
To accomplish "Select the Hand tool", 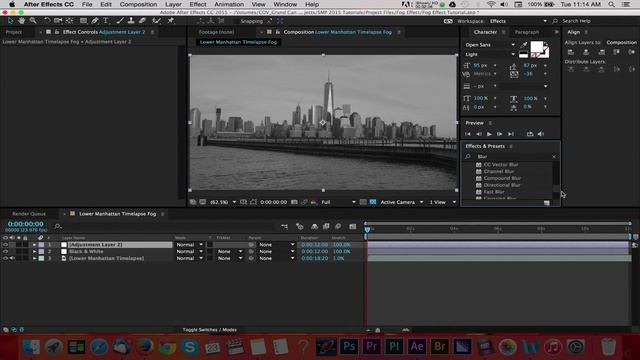I will point(21,20).
